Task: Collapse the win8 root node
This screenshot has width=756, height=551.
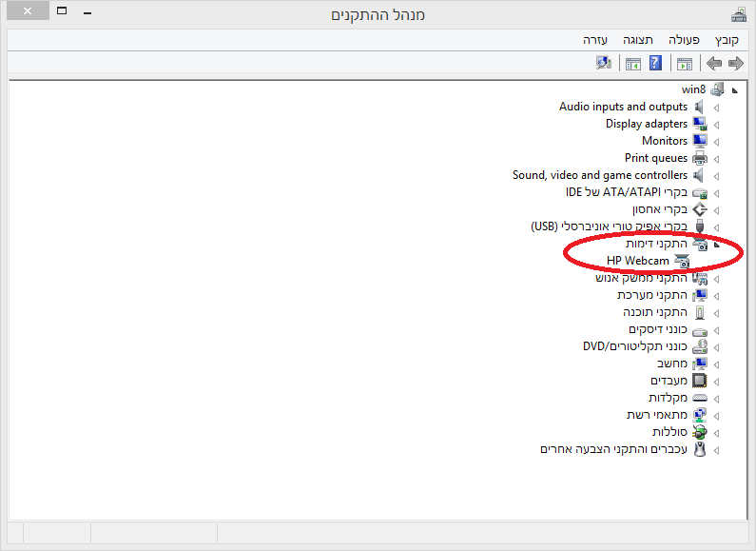Action: pyautogui.click(x=735, y=90)
